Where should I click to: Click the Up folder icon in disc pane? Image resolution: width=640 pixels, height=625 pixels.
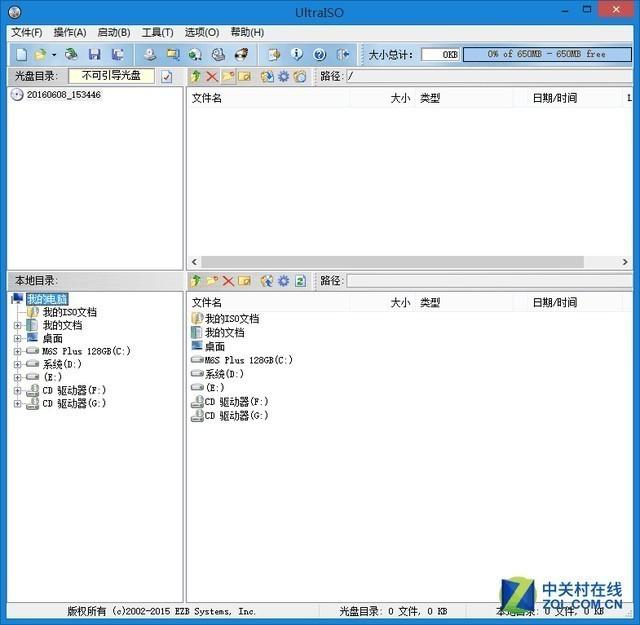click(x=196, y=76)
